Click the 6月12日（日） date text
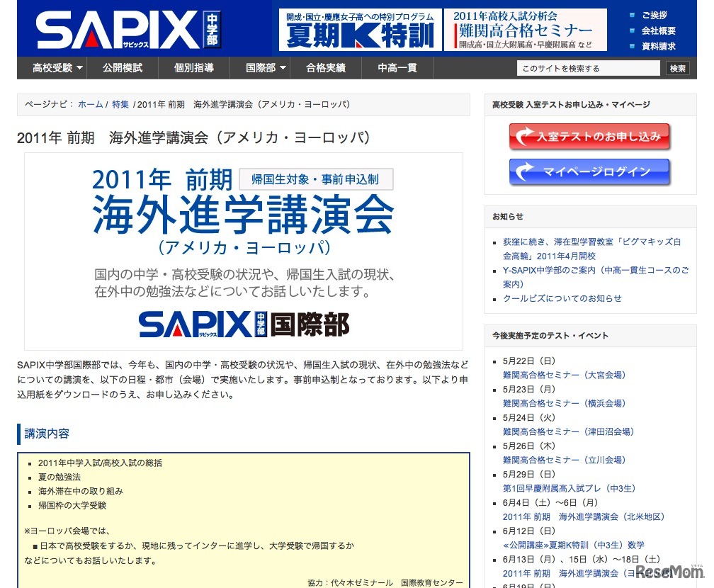The height and width of the screenshot is (588, 714). [x=529, y=531]
